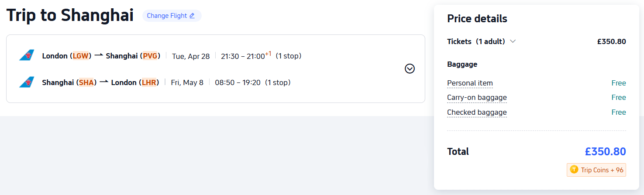View the Checked baggage allowance info
The image size is (644, 195).
tap(477, 112)
